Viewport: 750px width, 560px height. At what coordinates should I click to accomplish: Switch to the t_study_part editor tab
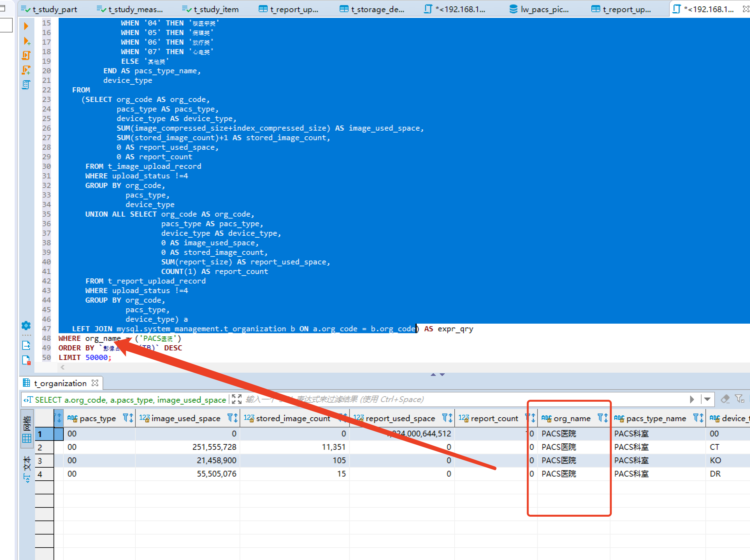click(x=49, y=9)
